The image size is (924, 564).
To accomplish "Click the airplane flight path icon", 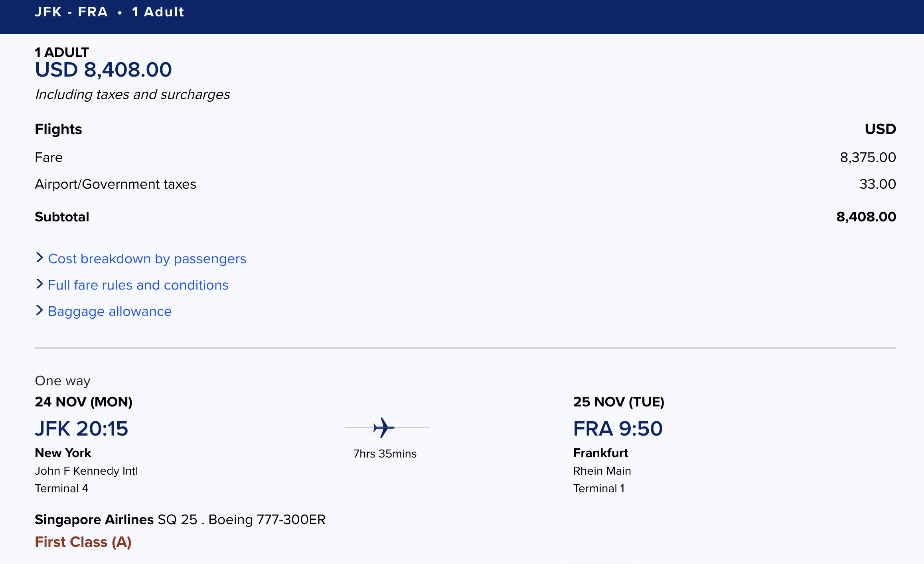I will click(x=384, y=427).
